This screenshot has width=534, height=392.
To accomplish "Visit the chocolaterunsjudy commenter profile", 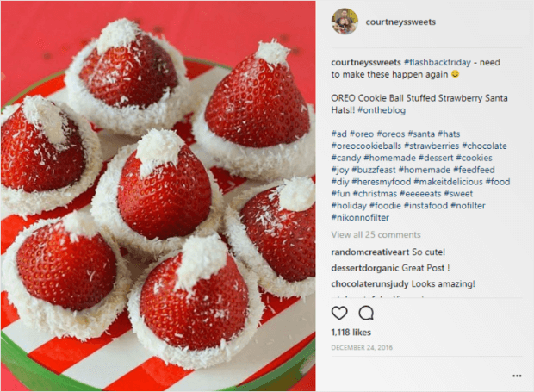I will [369, 283].
